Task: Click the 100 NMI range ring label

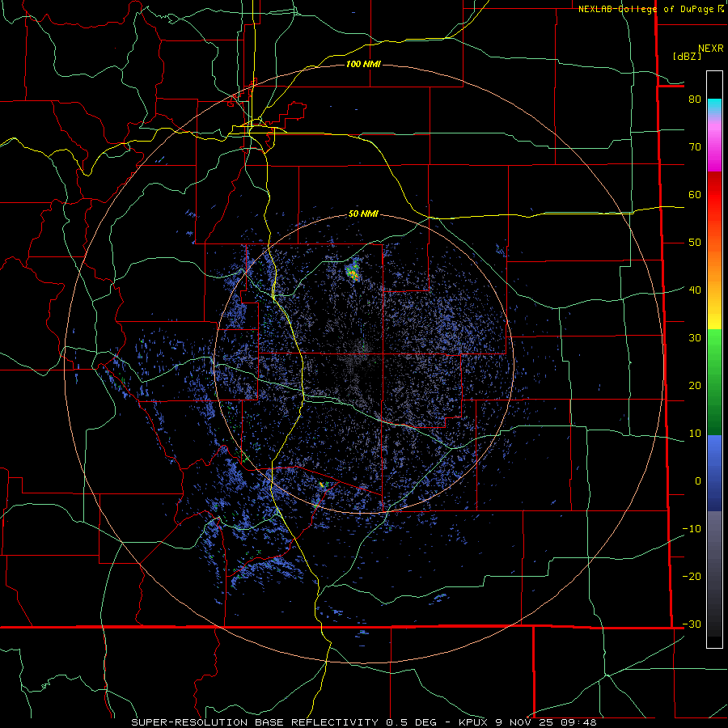Action: pos(363,64)
